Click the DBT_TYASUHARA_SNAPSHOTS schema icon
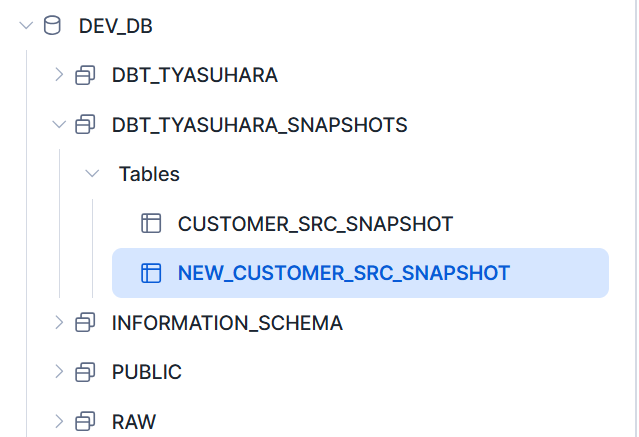This screenshot has width=639, height=437. point(86,125)
